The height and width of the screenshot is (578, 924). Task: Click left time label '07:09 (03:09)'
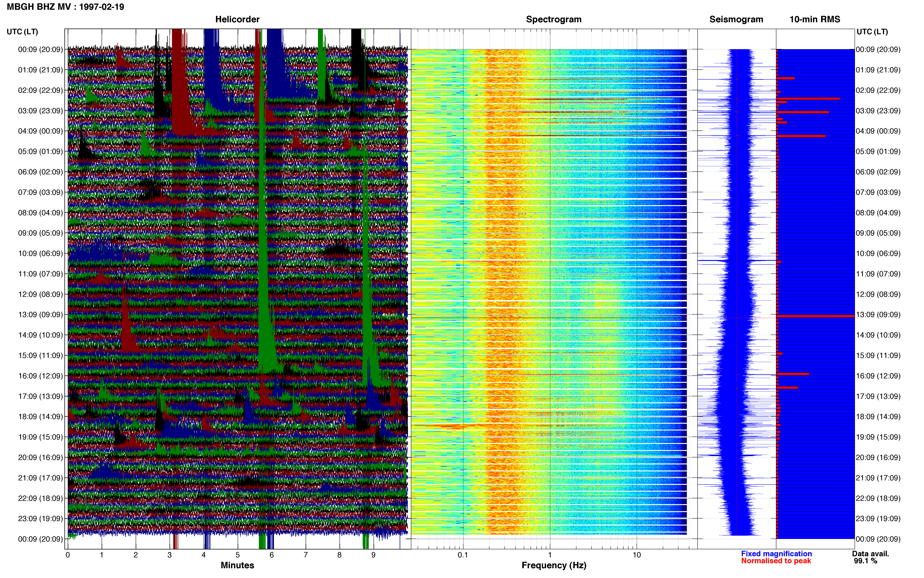(41, 192)
